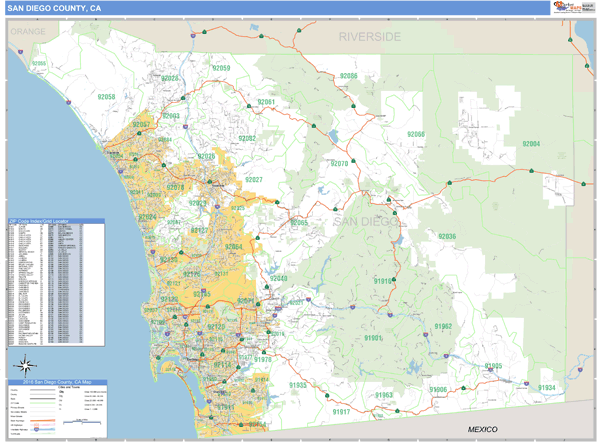Click the scale bar in the legend
Image resolution: width=600 pixels, height=442 pixels.
pyautogui.click(x=82, y=422)
